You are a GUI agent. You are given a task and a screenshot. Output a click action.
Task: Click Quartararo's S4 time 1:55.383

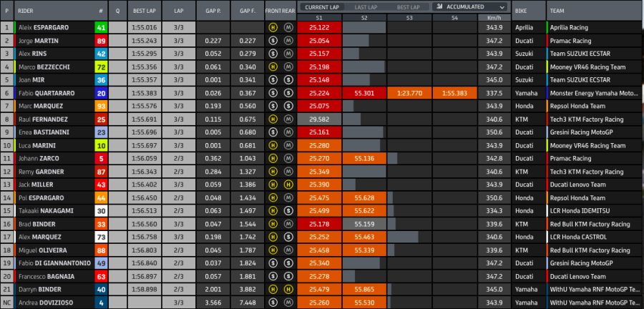tap(454, 93)
